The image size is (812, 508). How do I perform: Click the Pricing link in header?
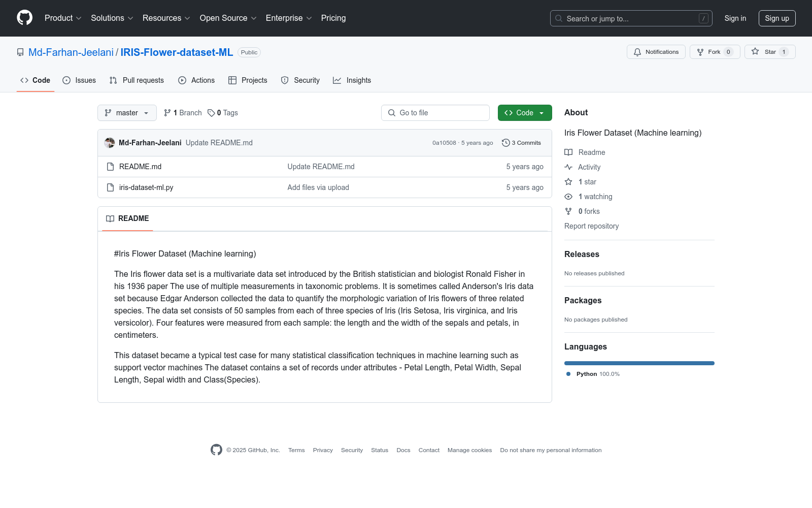(x=333, y=18)
